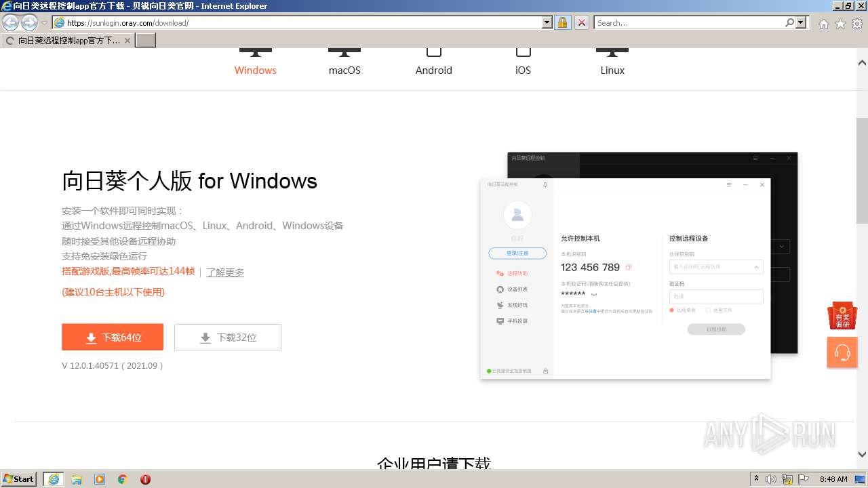
Task: Click the browser Back arrow
Action: point(11,23)
